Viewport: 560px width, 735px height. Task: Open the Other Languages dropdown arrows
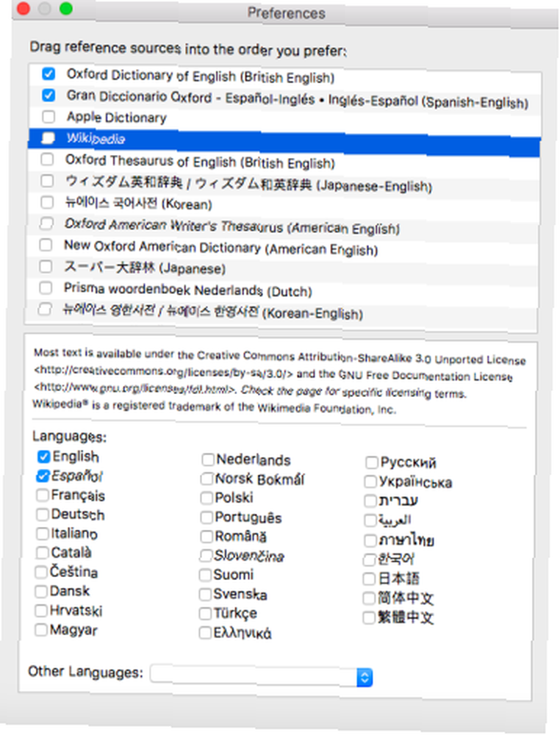[364, 678]
